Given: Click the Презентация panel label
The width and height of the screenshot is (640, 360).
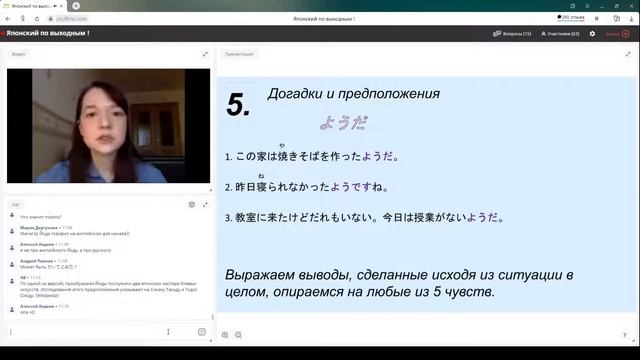Looking at the screenshot, I should [239, 54].
